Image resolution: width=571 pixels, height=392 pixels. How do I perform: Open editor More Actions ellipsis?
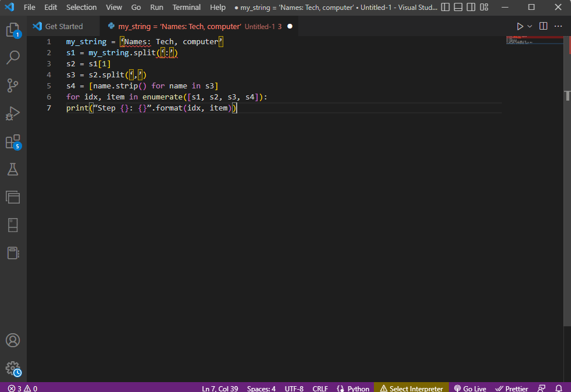coord(558,26)
